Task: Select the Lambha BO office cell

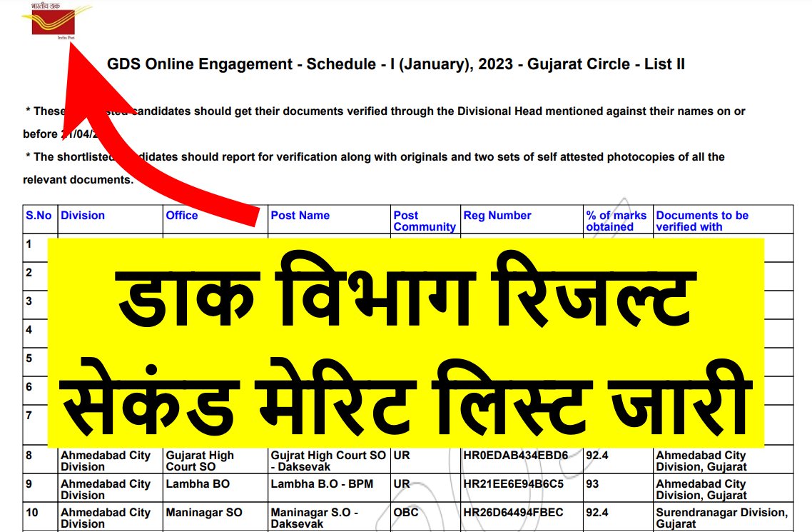Action: 198,484
